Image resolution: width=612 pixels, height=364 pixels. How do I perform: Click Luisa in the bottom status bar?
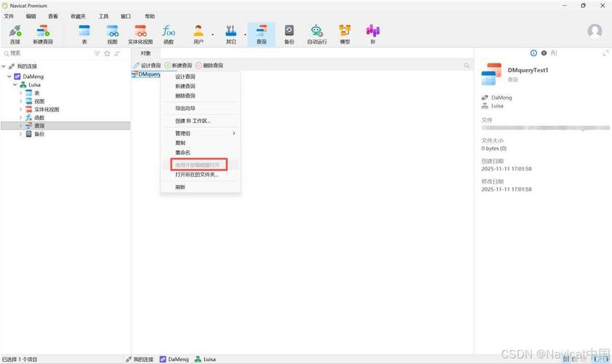(205, 360)
